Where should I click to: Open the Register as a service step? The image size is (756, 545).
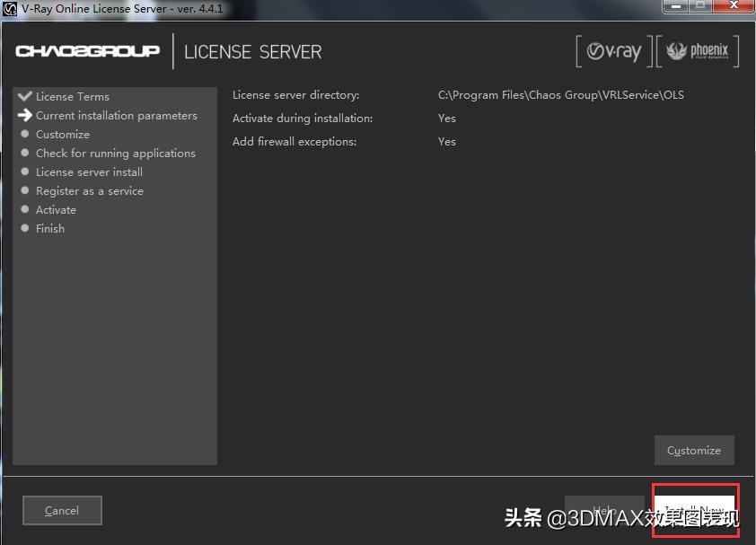pyautogui.click(x=89, y=190)
